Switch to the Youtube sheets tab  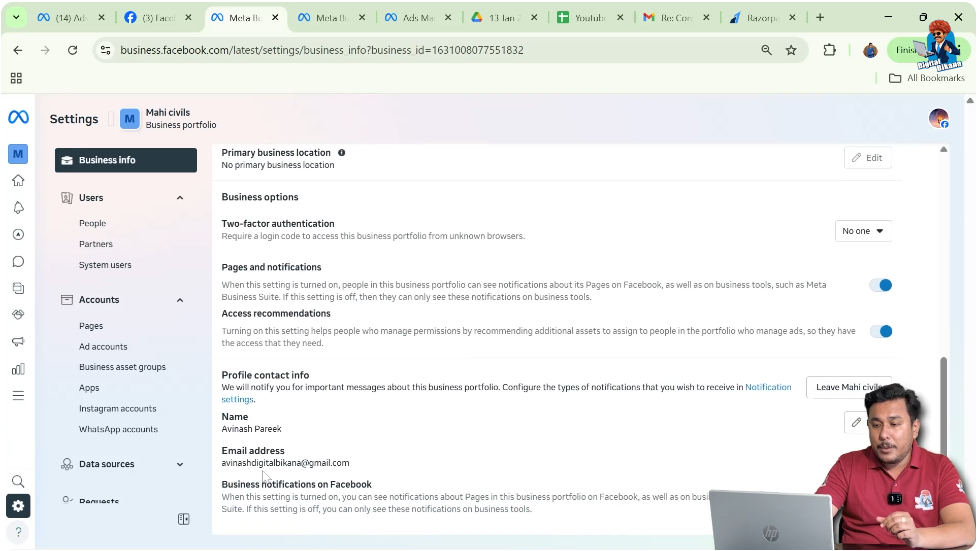590,17
